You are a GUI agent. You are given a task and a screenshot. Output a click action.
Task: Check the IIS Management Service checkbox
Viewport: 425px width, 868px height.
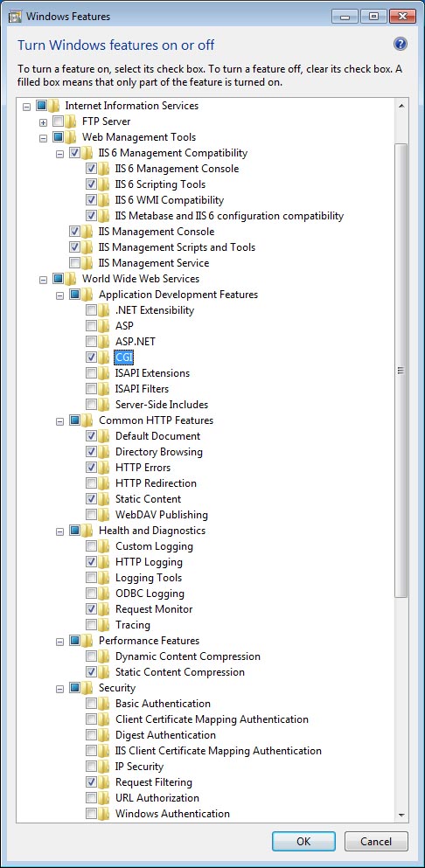tap(75, 262)
